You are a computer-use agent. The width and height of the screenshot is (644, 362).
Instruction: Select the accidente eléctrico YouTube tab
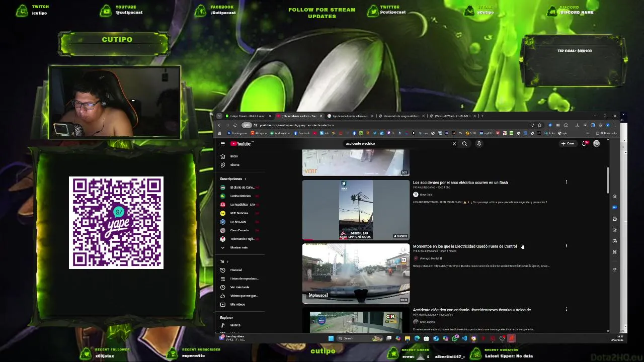299,116
